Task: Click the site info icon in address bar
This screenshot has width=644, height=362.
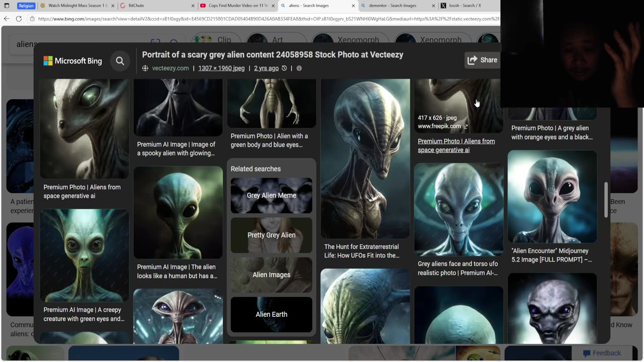Action: click(x=32, y=19)
